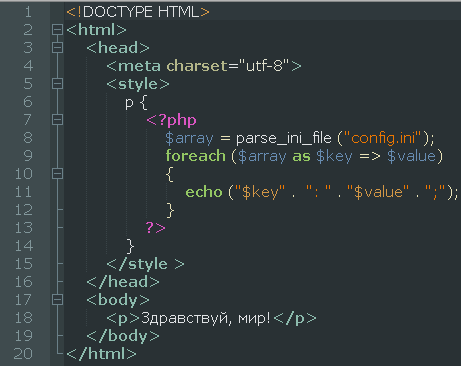Image resolution: width=461 pixels, height=366 pixels.
Task: Click line number 18 in the gutter
Action: point(23,318)
